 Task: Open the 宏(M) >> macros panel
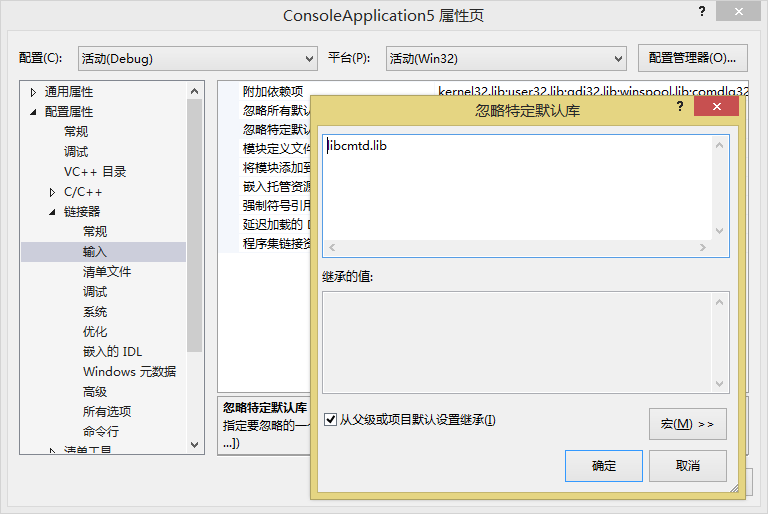(x=687, y=424)
